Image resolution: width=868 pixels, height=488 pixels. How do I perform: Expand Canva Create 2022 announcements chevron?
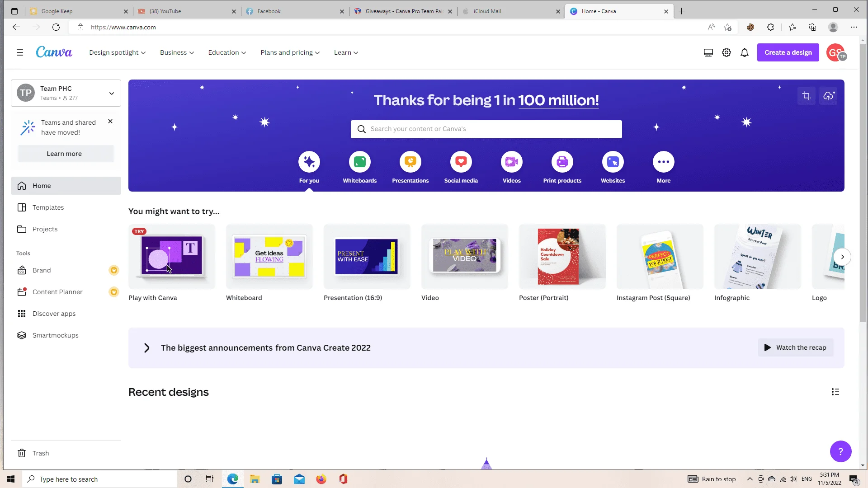click(146, 348)
